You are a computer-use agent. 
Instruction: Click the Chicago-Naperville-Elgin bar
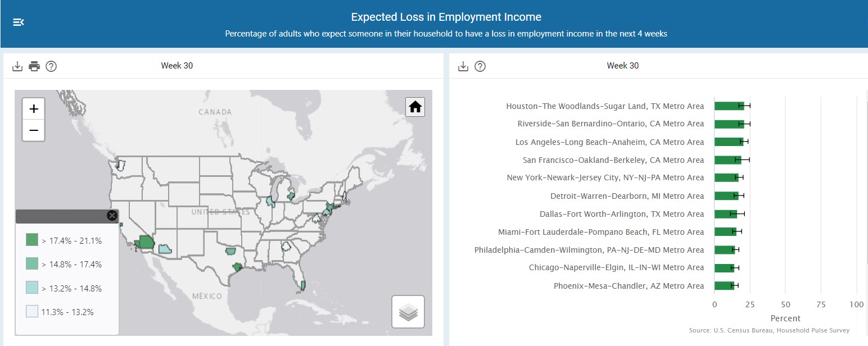724,268
